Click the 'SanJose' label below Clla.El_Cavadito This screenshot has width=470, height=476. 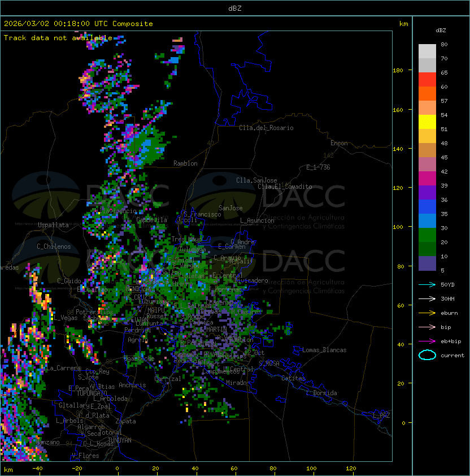pos(230,208)
